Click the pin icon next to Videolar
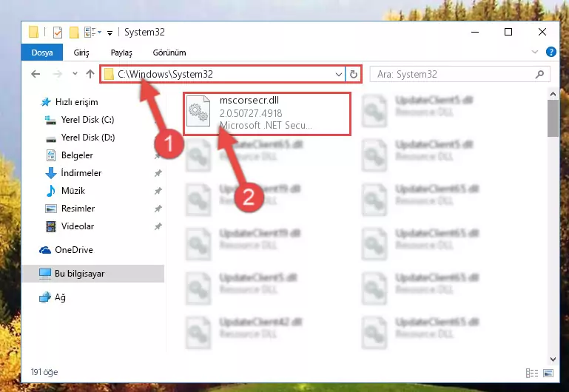 (x=158, y=226)
